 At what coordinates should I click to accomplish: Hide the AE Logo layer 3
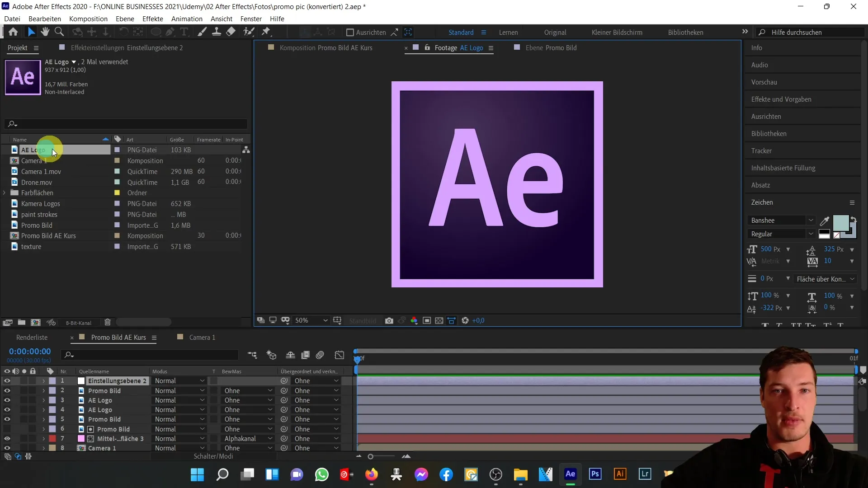coord(7,400)
